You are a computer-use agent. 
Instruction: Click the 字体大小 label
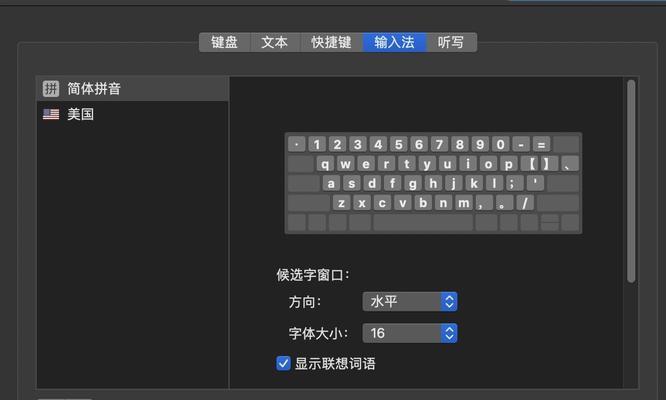click(x=319, y=333)
